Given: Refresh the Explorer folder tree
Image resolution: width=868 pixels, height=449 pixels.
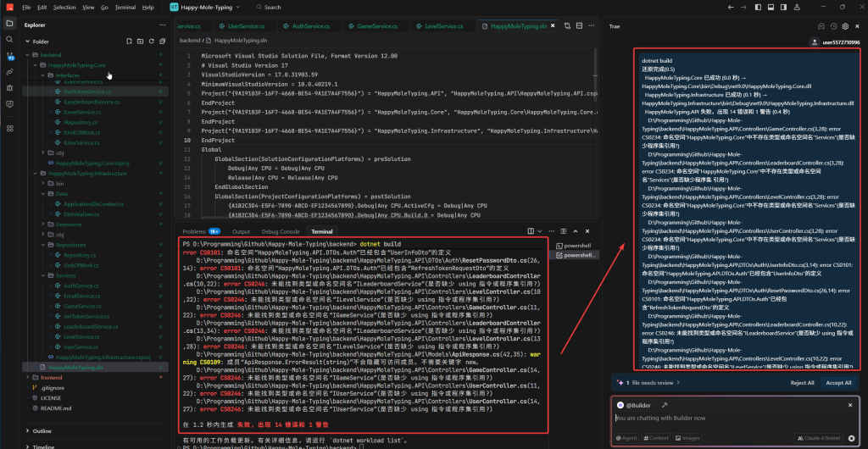Looking at the screenshot, I should tap(151, 42).
